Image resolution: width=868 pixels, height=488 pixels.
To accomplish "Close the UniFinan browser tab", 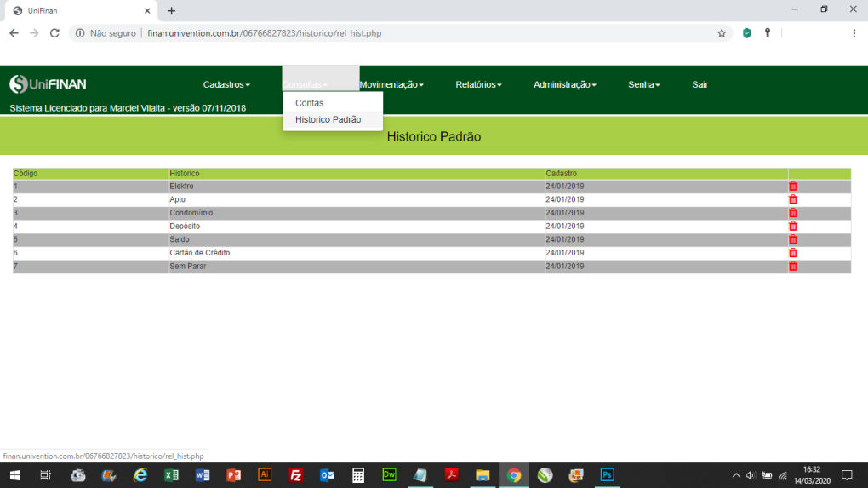I will tap(147, 10).
